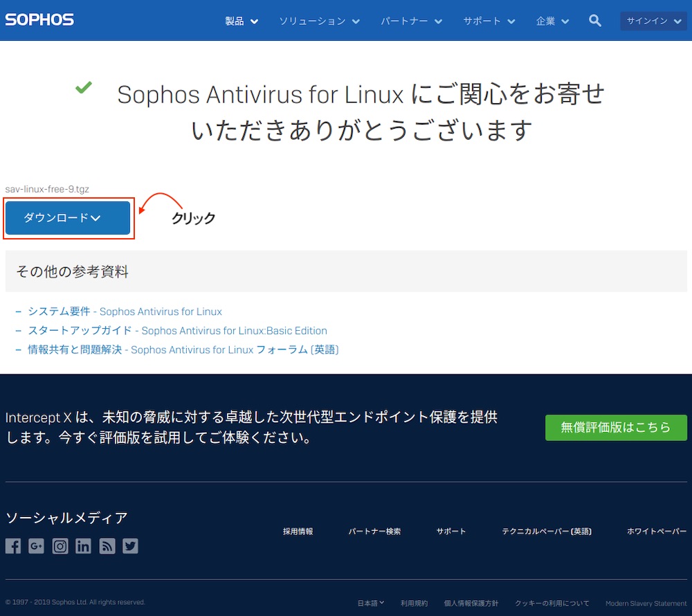Open Modern Slavery Statement link
Screen dimensions: 692x616
(x=646, y=604)
